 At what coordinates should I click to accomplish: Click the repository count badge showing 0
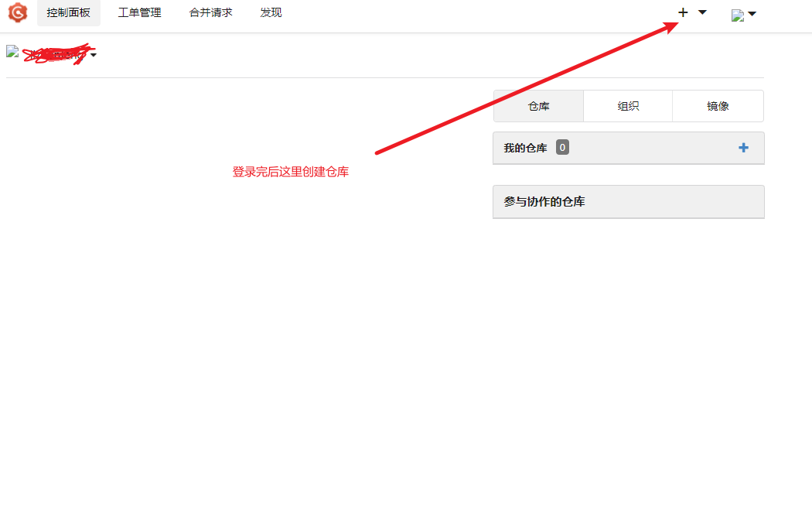[562, 147]
